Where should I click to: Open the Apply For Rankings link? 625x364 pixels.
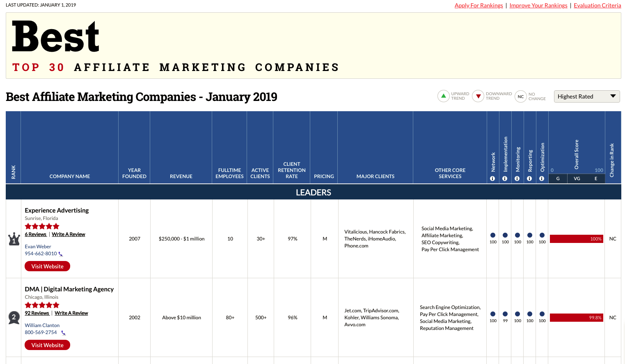478,5
